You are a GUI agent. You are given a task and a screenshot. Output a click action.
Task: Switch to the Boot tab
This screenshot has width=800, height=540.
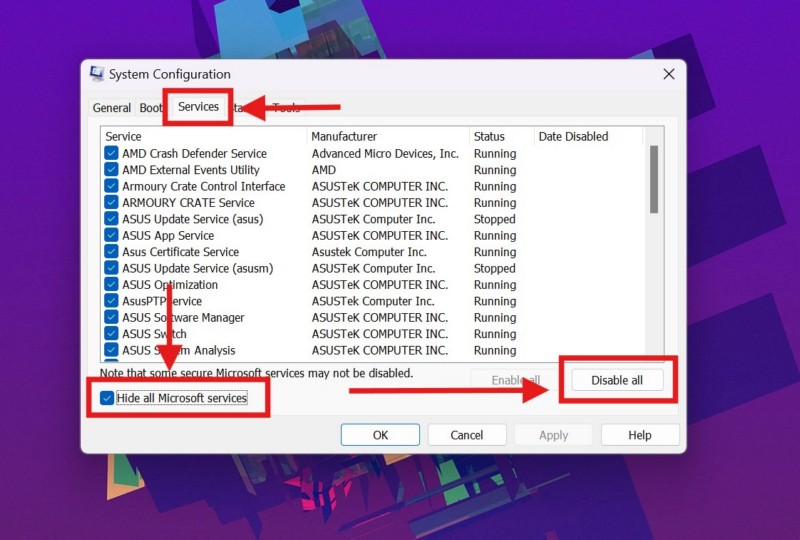coord(151,108)
